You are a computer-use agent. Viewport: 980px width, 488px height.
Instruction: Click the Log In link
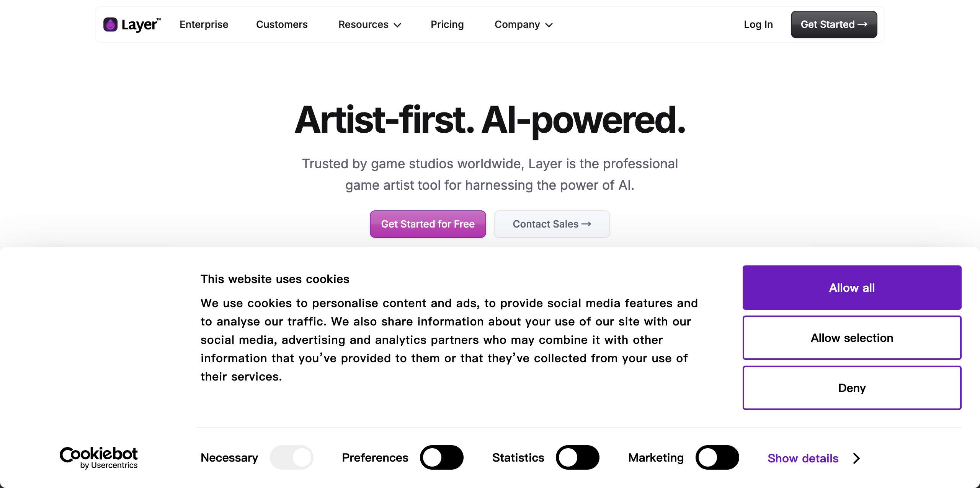[758, 24]
